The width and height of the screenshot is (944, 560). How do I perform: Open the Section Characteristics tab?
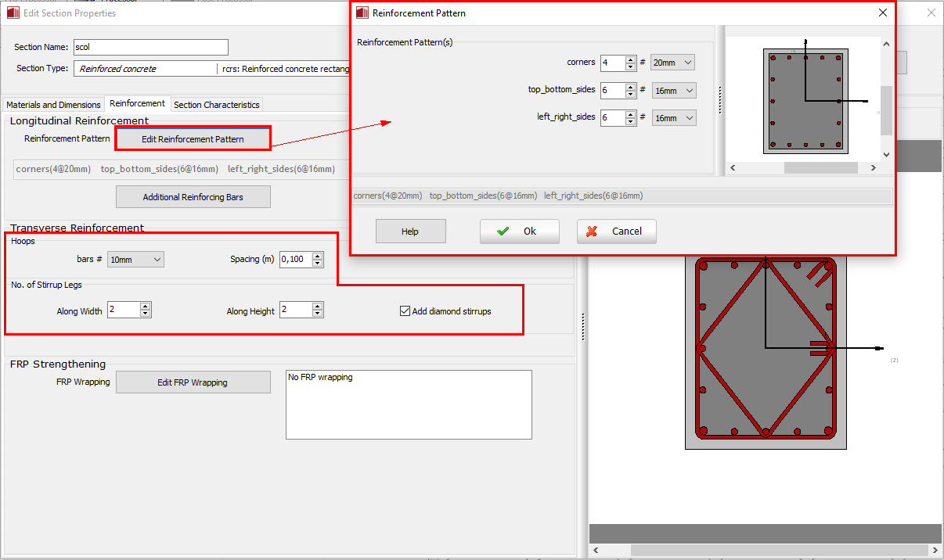click(x=216, y=105)
